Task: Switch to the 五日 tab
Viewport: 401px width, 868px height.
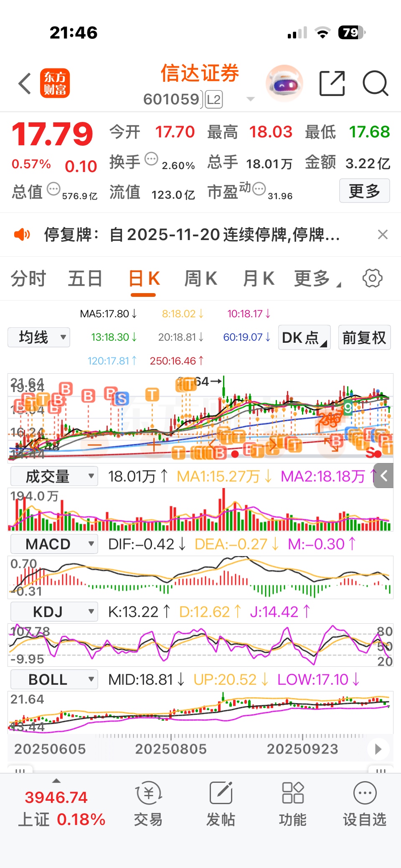Action: point(85,278)
